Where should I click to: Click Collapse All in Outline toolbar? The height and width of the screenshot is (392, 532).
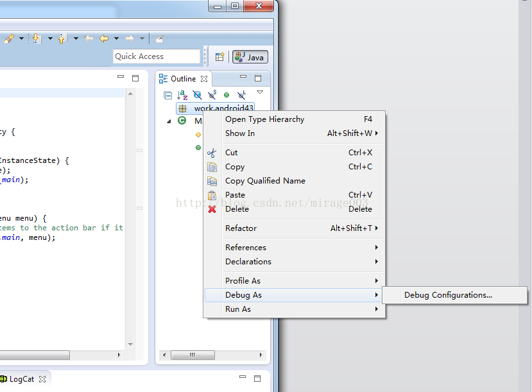[x=167, y=96]
